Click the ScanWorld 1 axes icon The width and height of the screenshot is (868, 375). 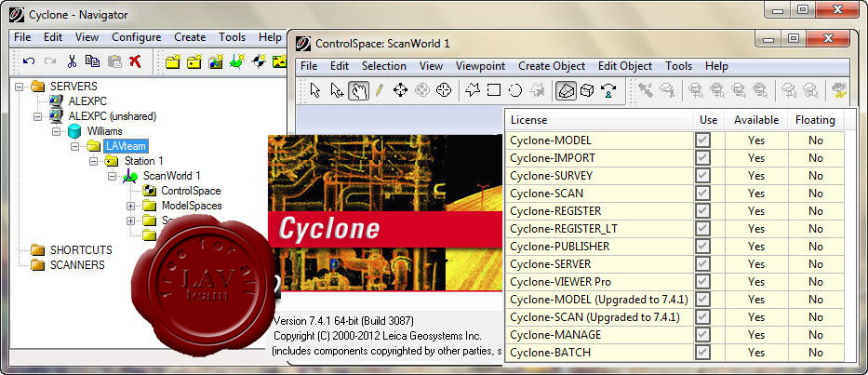130,176
